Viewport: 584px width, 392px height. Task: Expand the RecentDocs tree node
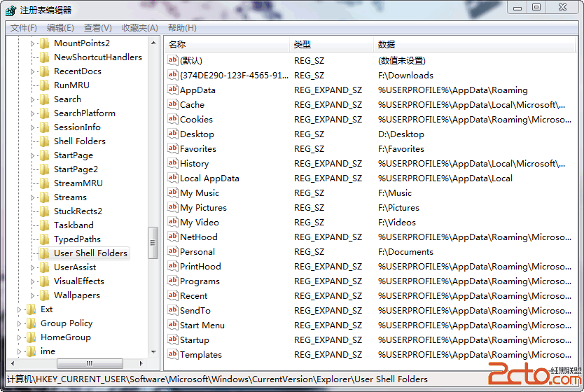[x=32, y=71]
